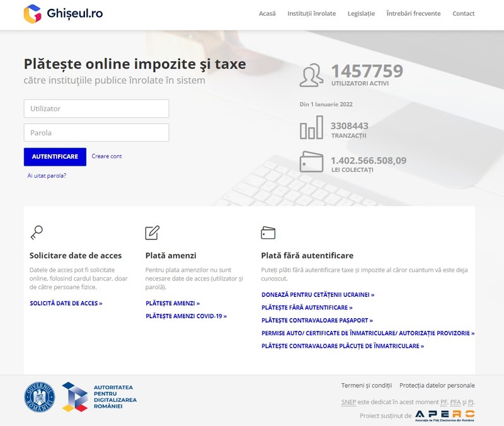The width and height of the screenshot is (504, 426).
Task: Click the Plată fără autentificare heading
Action: point(307,255)
